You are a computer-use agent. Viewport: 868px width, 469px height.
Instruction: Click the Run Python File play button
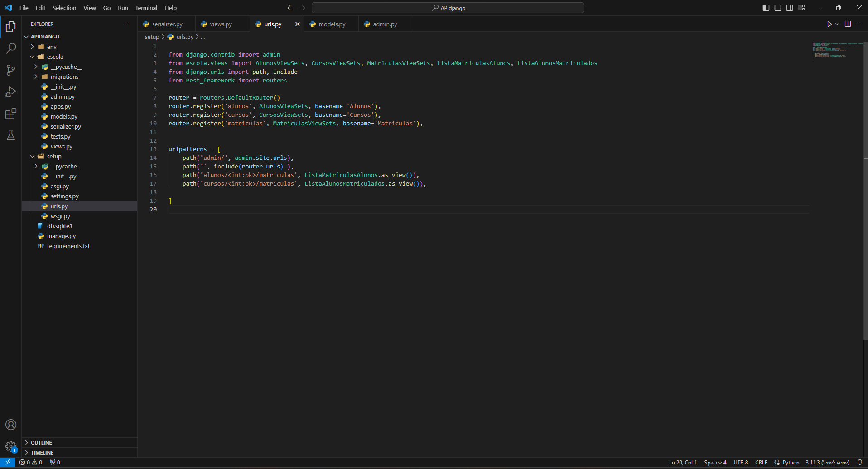click(829, 24)
